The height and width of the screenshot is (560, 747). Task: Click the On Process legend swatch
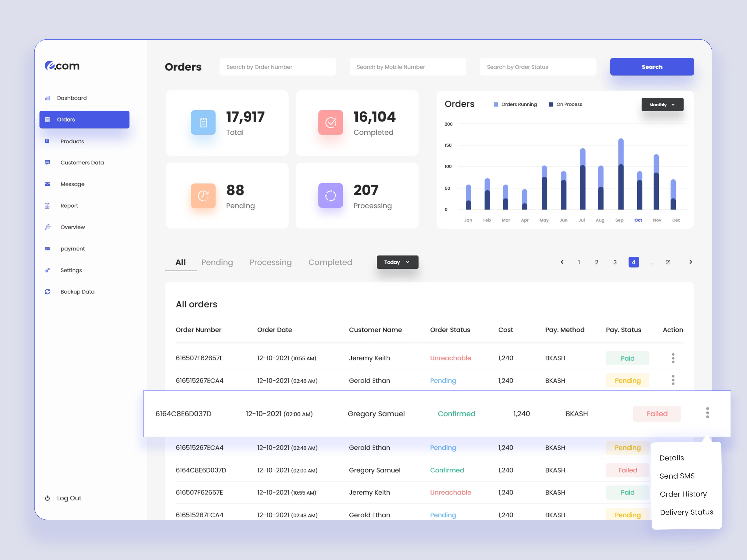tap(551, 105)
